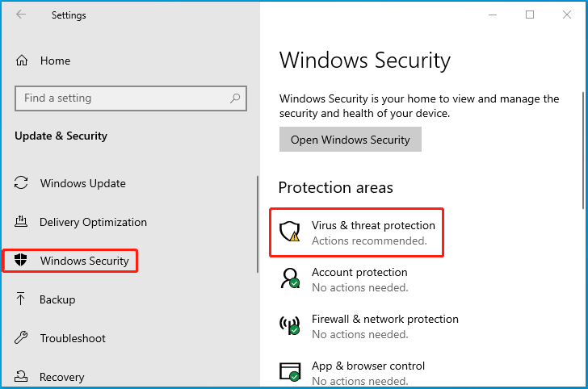The image size is (588, 389).
Task: Click the Windows Security shield icon
Action: (x=22, y=261)
